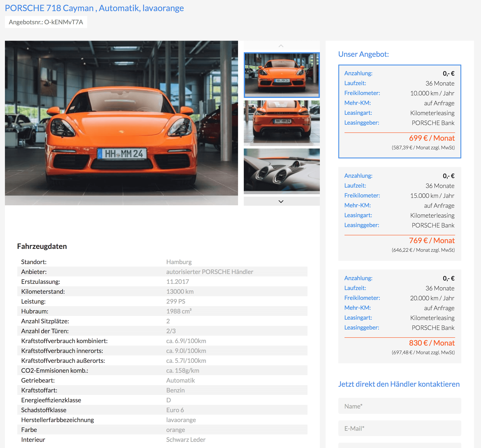Click the up chevron above thumbnails
The width and height of the screenshot is (481, 448).
point(281,46)
